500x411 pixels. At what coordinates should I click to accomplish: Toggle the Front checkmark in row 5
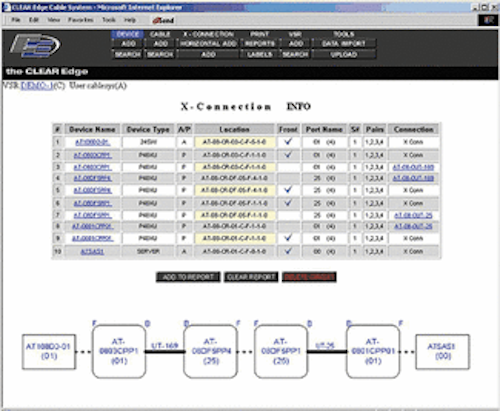coord(288,190)
